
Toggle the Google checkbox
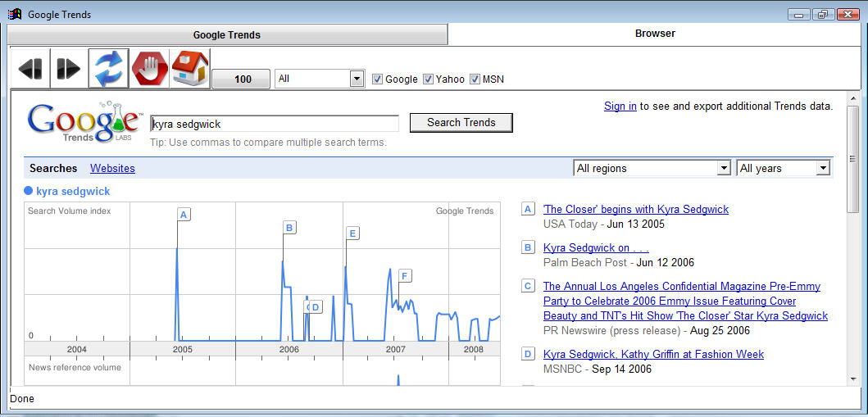(x=378, y=79)
